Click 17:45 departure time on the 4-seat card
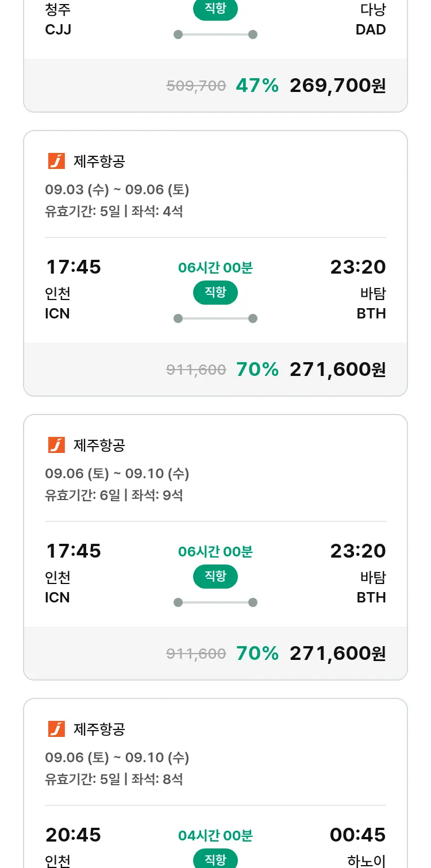This screenshot has width=431, height=868. tap(73, 267)
